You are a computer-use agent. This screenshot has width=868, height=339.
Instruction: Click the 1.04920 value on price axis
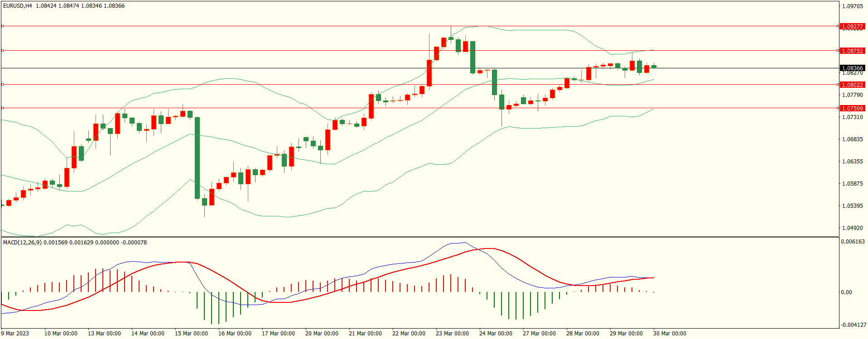tap(852, 228)
